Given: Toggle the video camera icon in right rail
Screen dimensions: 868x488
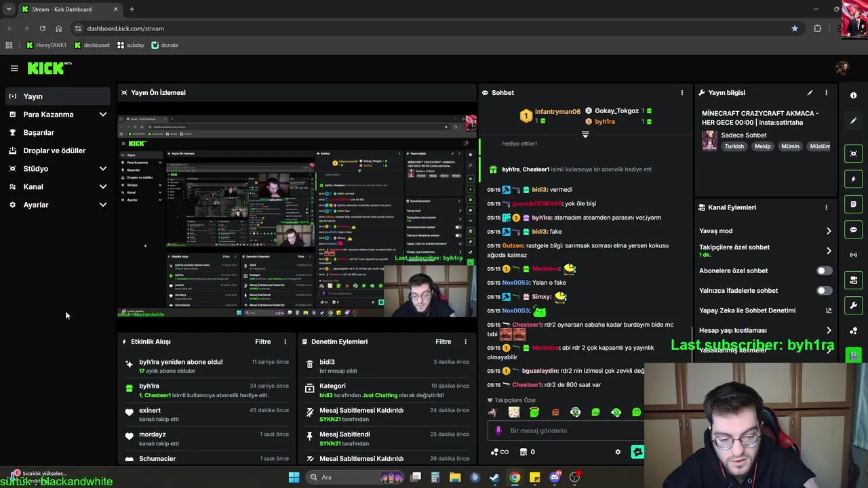Looking at the screenshot, I should click(x=853, y=280).
